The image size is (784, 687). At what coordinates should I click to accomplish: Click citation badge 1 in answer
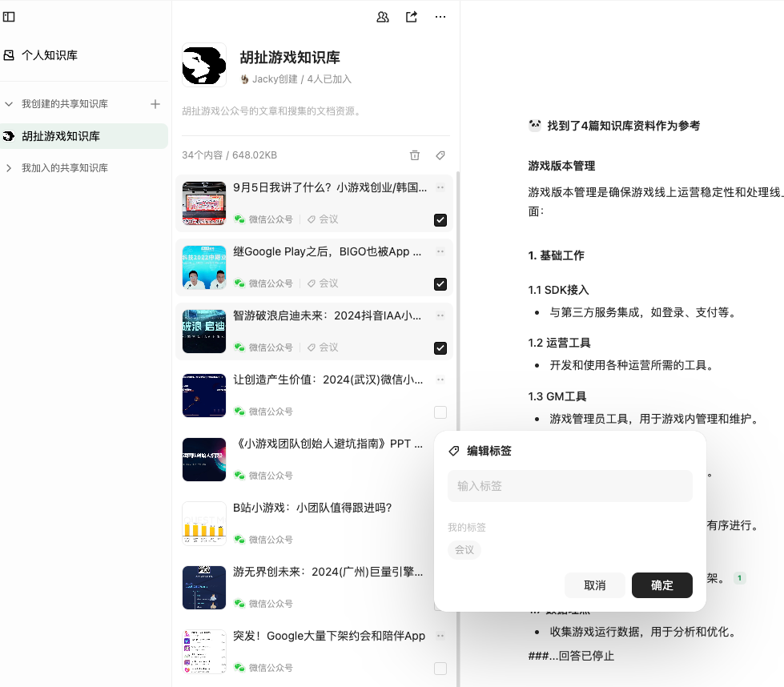pos(739,578)
